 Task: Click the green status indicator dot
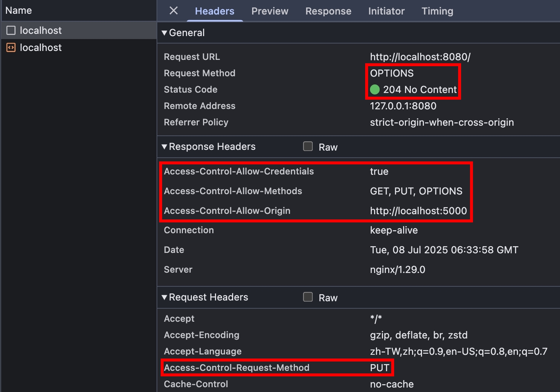point(375,90)
